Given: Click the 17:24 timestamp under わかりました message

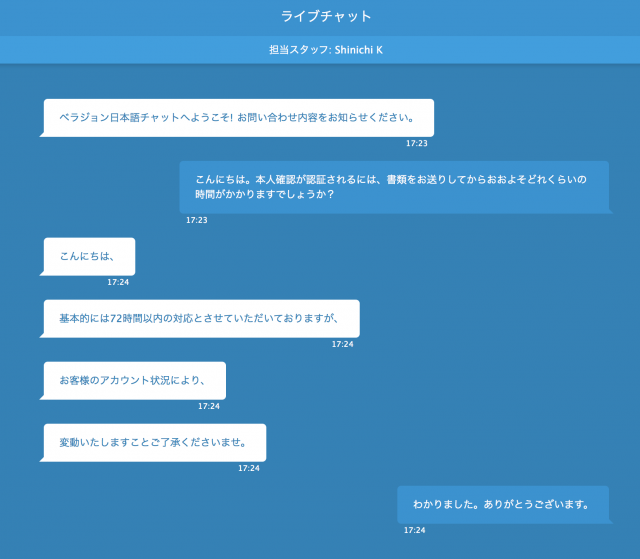Looking at the screenshot, I should pos(414,530).
